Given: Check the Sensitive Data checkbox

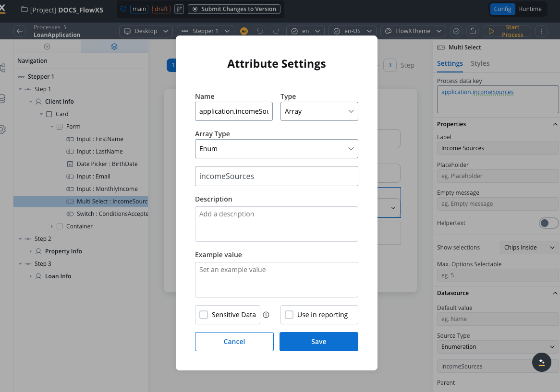Looking at the screenshot, I should coord(204,315).
